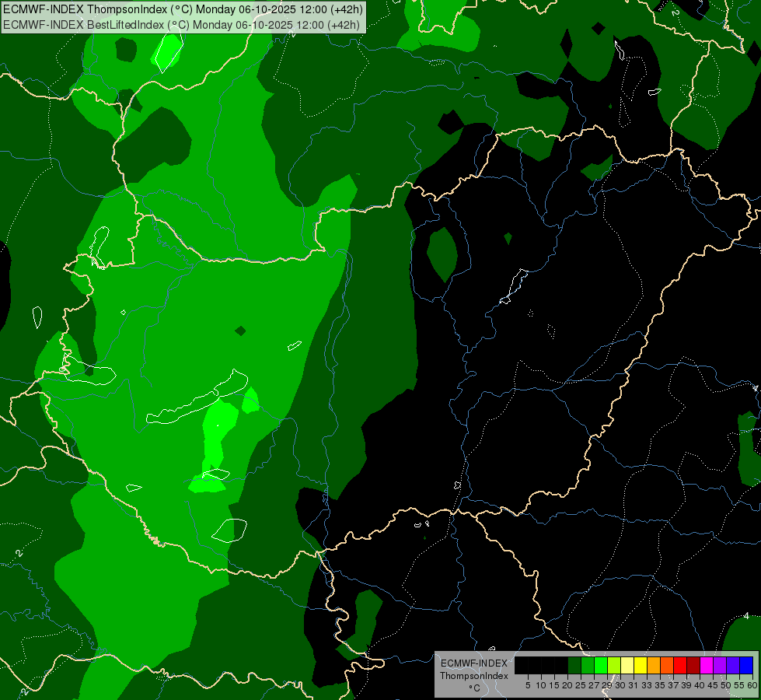Image resolution: width=761 pixels, height=700 pixels.
Task: Click the legend scale value 27
Action: click(x=595, y=685)
